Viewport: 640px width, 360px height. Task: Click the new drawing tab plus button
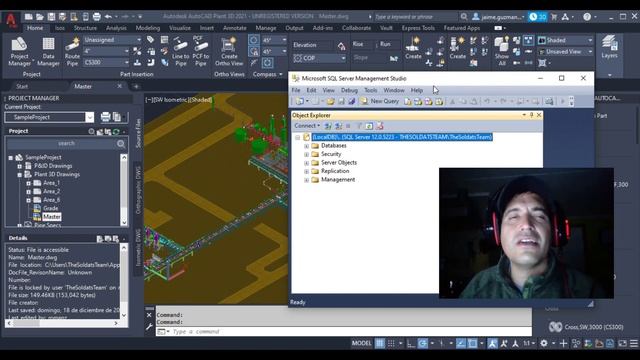click(x=136, y=87)
